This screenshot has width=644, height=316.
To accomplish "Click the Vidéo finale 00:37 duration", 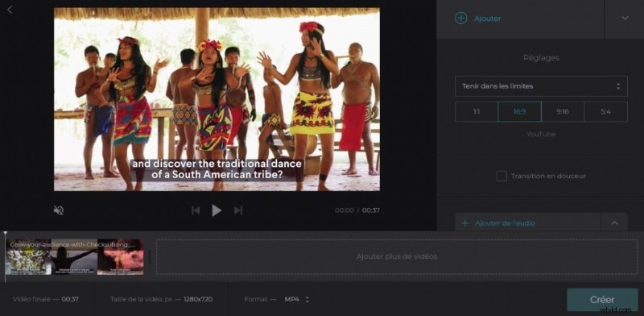I will (70, 300).
